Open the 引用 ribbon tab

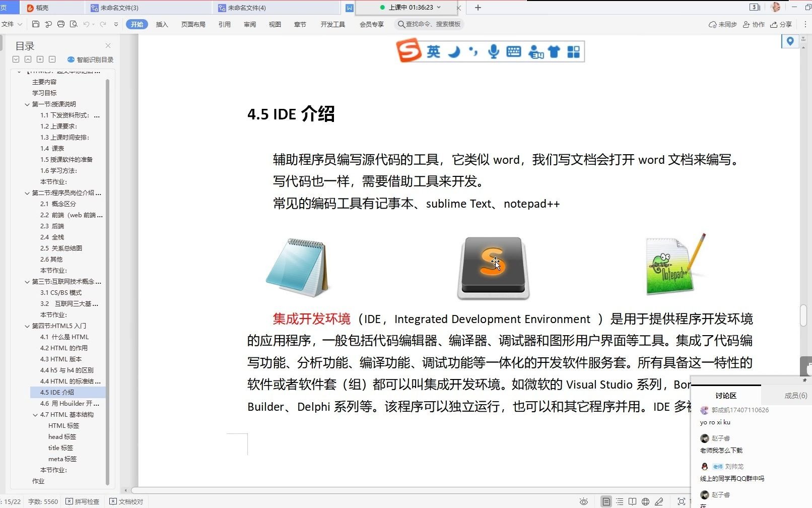point(225,24)
